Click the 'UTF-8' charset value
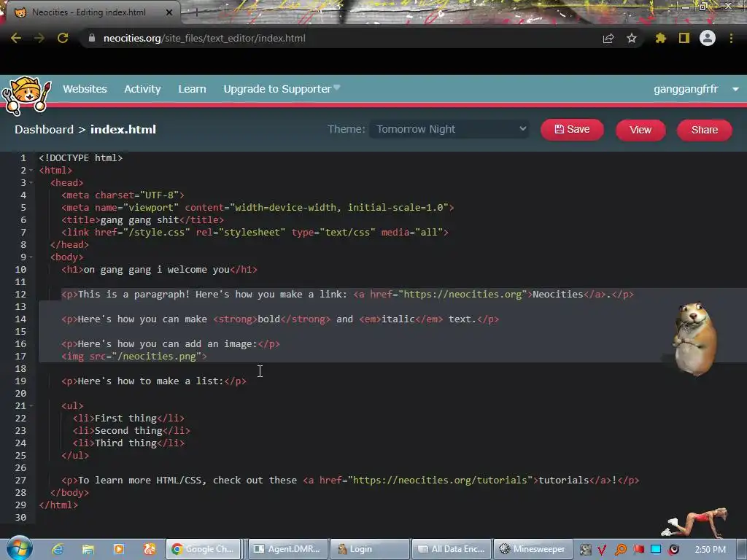The image size is (747, 560). tap(160, 195)
